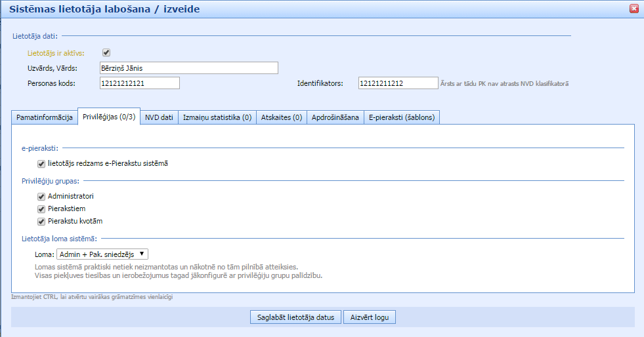Viewport: 644px width, 337px height.
Task: Open the Loma role dropdown
Action: tap(102, 254)
